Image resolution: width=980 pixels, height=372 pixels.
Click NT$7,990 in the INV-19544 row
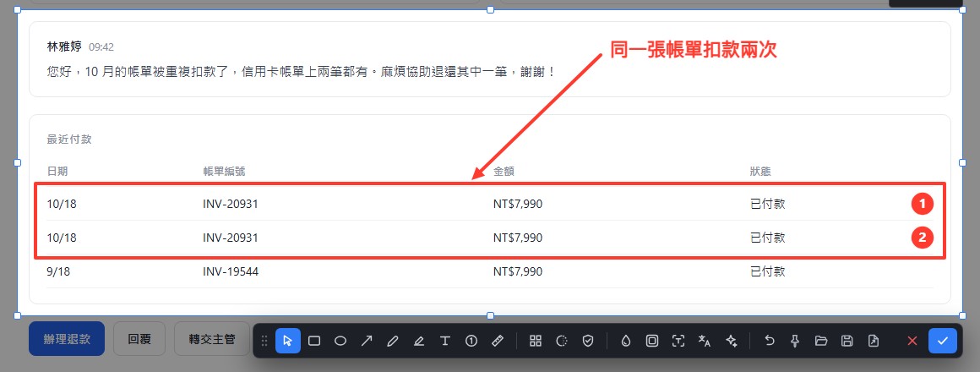pyautogui.click(x=518, y=271)
